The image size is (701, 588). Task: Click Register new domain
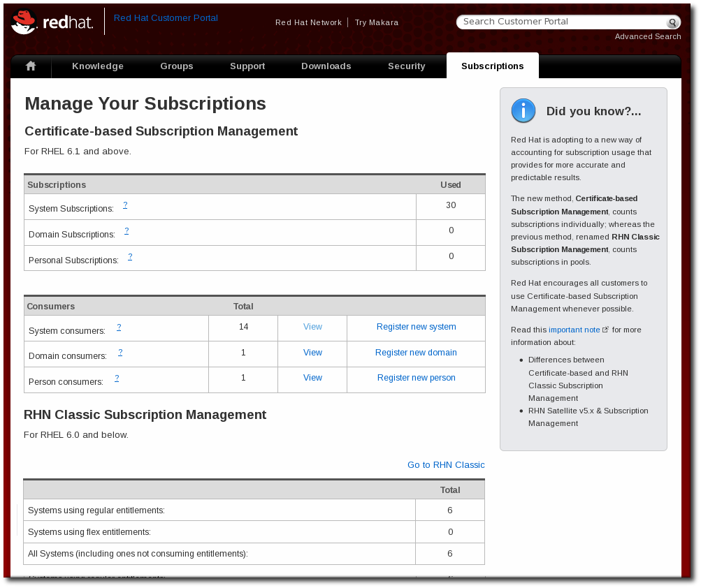[416, 353]
